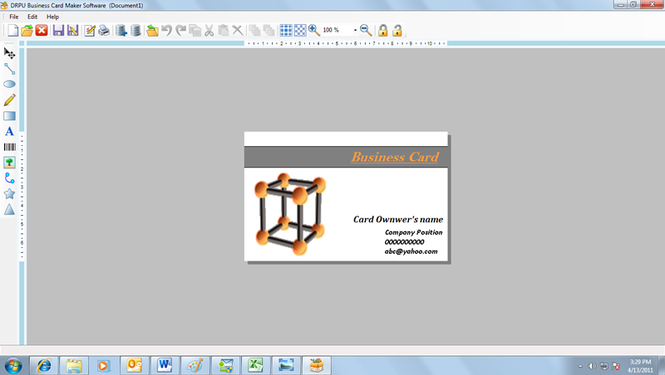Open an existing file with folder icon
Viewport: 665px width, 375px height.
tap(27, 30)
